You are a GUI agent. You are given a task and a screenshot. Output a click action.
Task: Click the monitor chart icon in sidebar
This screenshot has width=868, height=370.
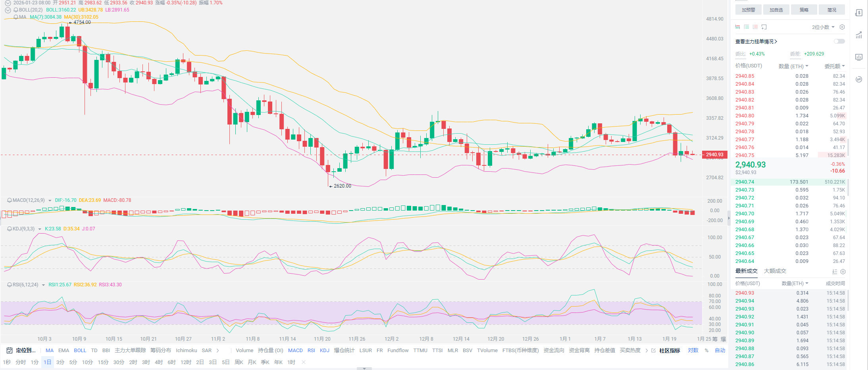tap(859, 57)
